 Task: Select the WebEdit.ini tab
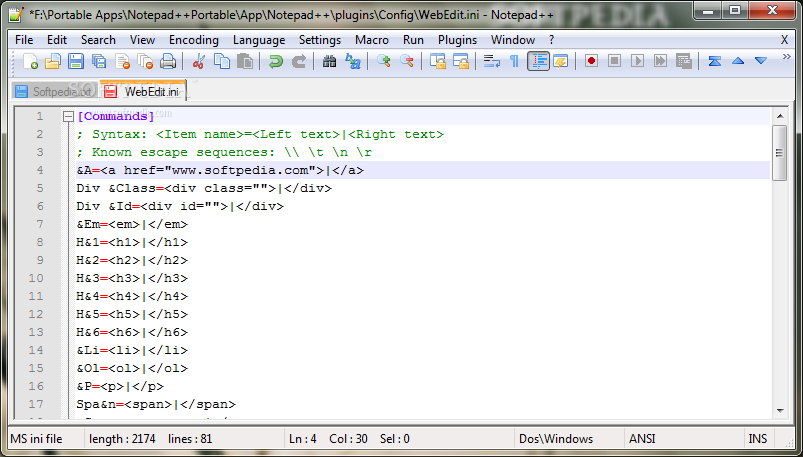143,91
